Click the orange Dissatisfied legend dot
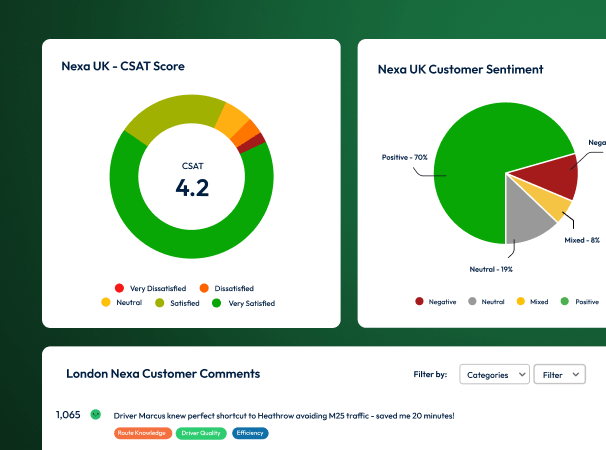This screenshot has width=606, height=450. click(x=204, y=288)
